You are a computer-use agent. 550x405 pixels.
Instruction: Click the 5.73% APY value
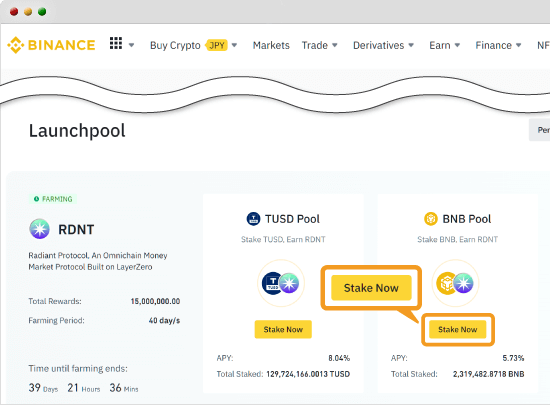pyautogui.click(x=513, y=358)
